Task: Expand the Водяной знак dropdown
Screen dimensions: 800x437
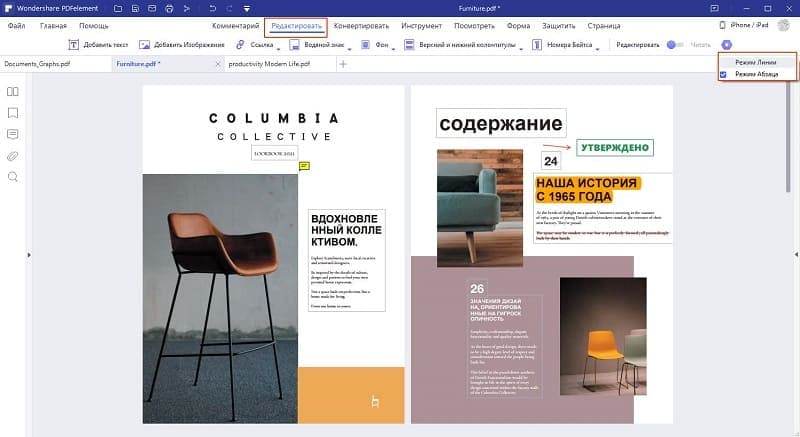Action: (351, 47)
